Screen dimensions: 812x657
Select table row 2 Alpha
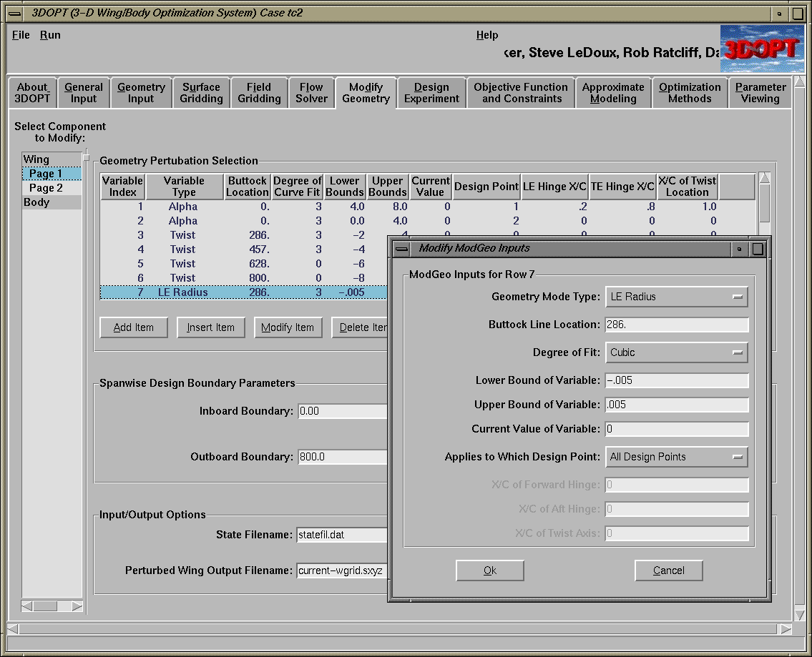point(427,221)
